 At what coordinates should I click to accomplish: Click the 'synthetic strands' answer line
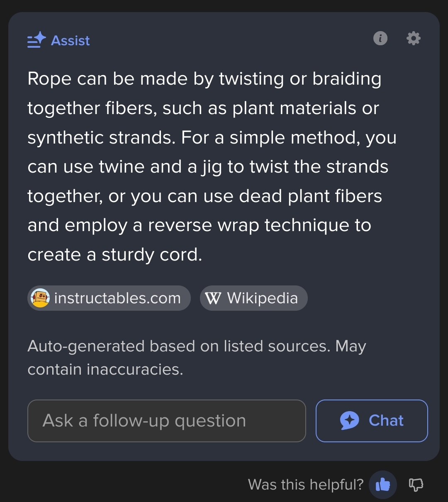point(212,137)
